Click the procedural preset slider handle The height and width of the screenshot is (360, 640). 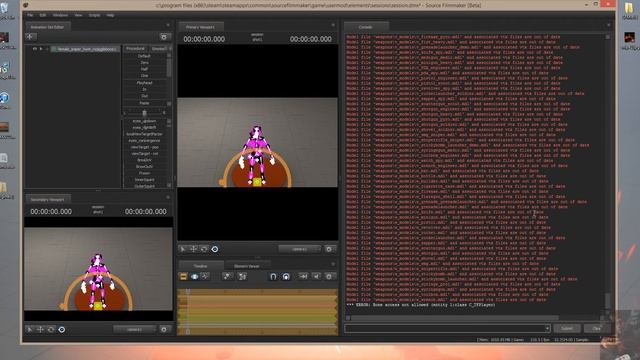tap(144, 113)
